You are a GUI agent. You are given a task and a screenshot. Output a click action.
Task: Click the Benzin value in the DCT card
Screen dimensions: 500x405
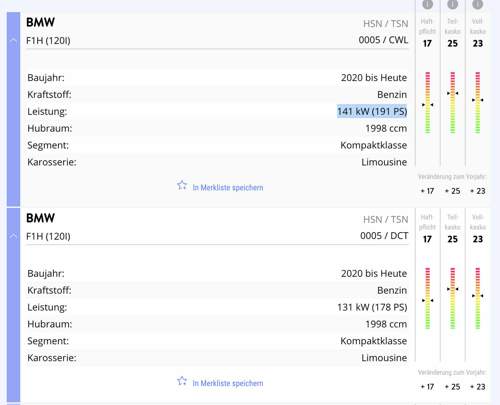(x=392, y=290)
